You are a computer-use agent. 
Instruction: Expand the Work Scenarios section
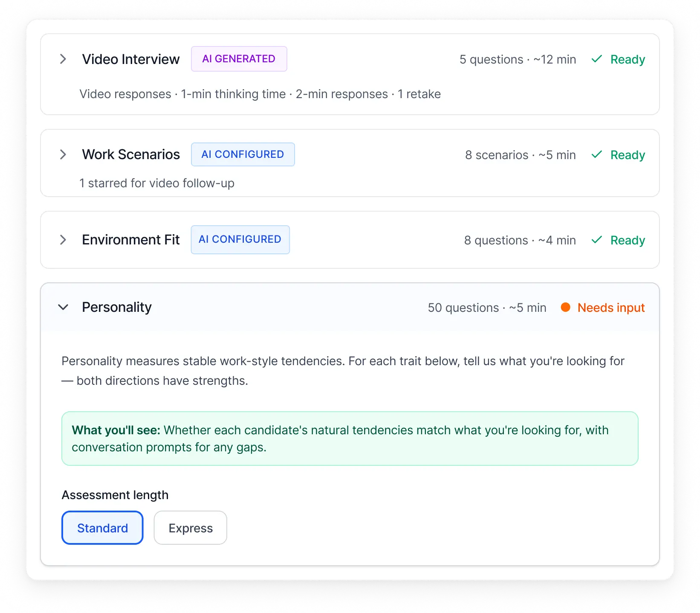63,154
